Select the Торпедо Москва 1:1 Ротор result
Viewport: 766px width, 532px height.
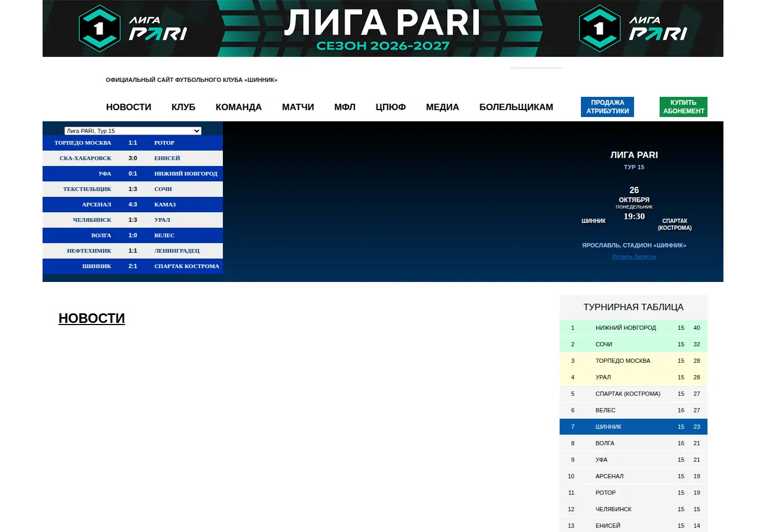click(133, 143)
